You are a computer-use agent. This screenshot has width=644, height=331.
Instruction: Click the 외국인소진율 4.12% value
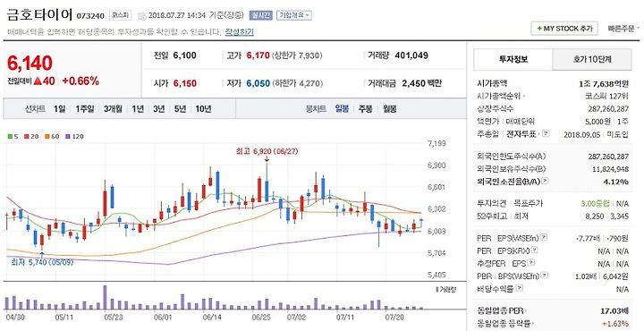coord(616,182)
